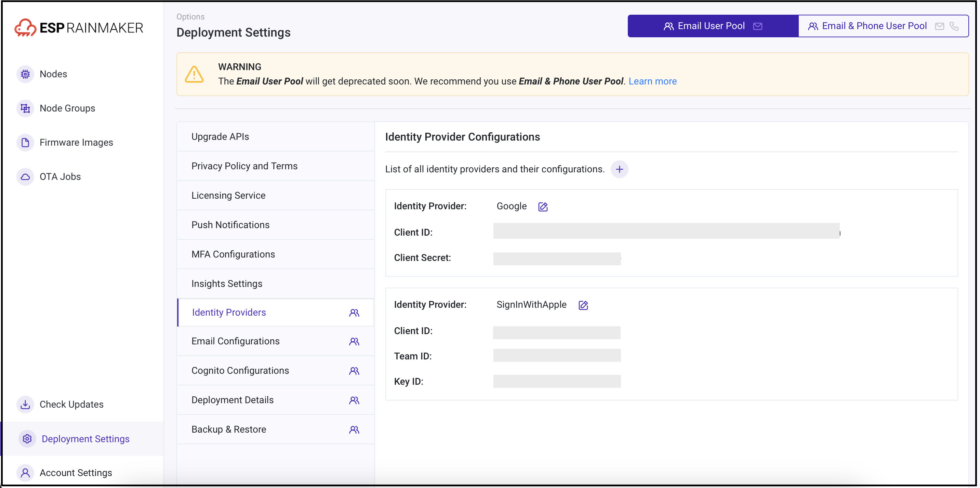Click phone icon in Email & Phone Pool
This screenshot has height=488, width=980.
tap(954, 26)
